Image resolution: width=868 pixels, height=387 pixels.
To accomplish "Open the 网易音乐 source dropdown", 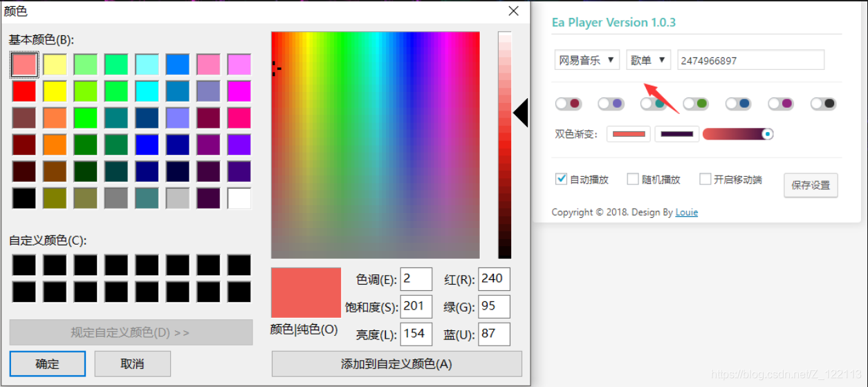I will (587, 60).
